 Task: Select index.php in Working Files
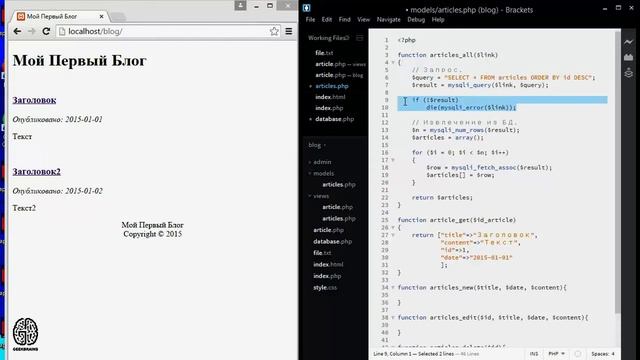(x=329, y=108)
